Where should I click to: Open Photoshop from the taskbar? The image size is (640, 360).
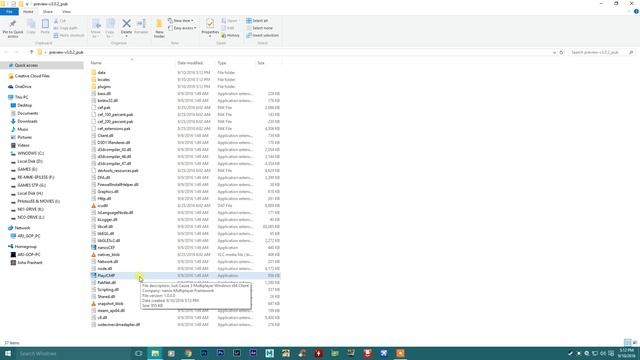click(x=220, y=353)
